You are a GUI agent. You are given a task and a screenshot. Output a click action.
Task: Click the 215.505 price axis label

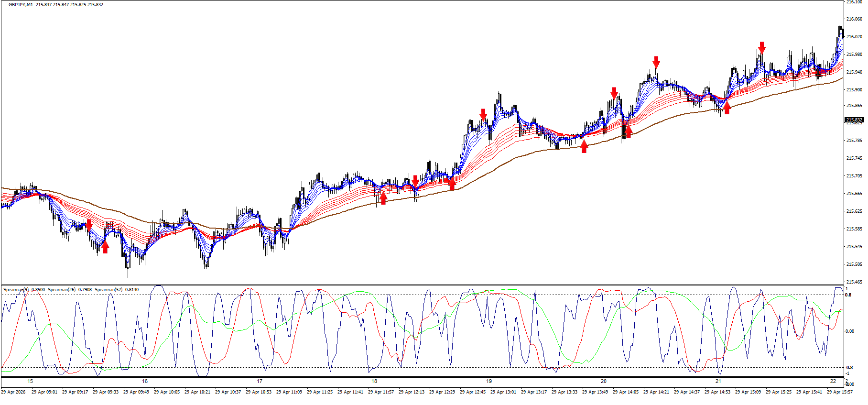point(854,264)
